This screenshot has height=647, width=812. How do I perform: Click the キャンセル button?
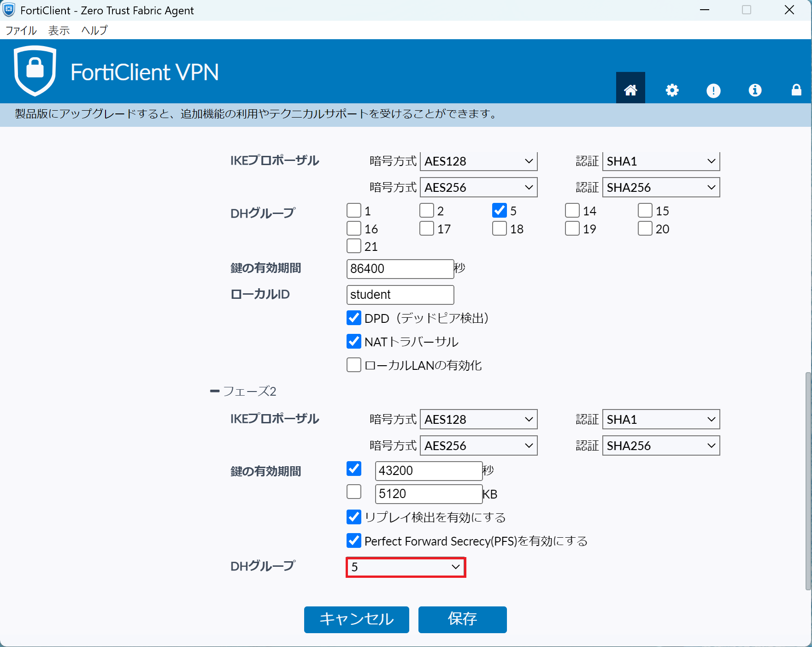(x=356, y=619)
